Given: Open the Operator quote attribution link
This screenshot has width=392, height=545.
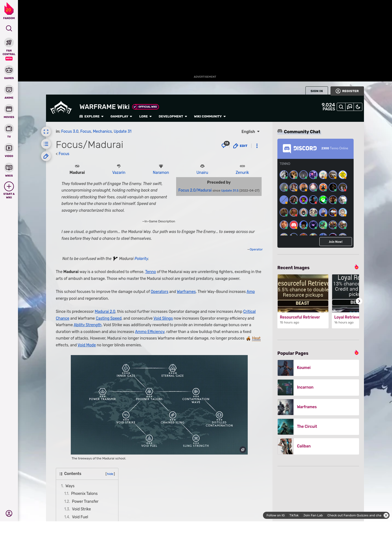Looking at the screenshot, I should pyautogui.click(x=256, y=249).
